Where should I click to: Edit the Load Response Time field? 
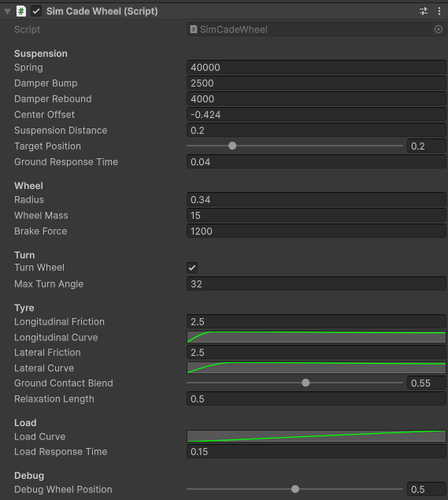(x=316, y=452)
